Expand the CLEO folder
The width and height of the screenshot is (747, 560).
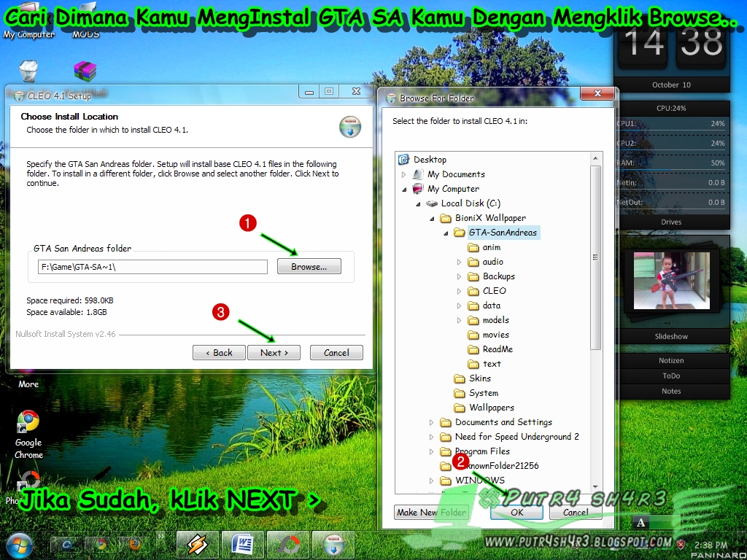[x=460, y=291]
